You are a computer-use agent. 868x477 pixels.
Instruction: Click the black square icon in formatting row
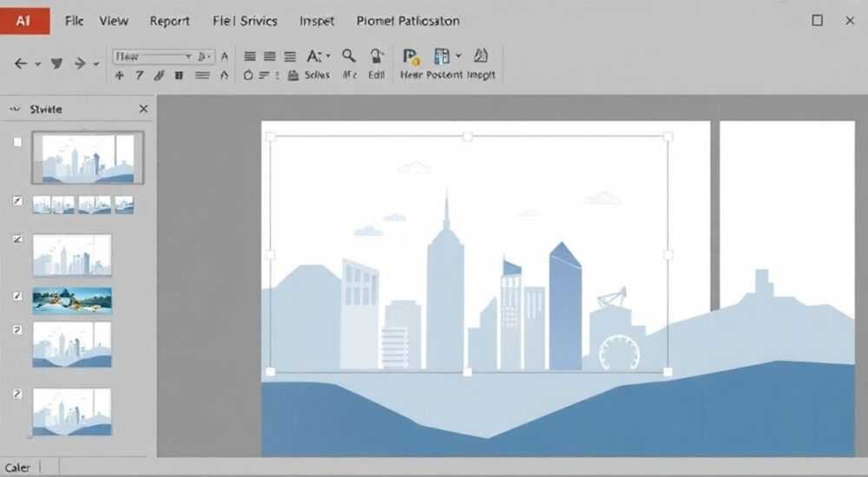coord(179,75)
